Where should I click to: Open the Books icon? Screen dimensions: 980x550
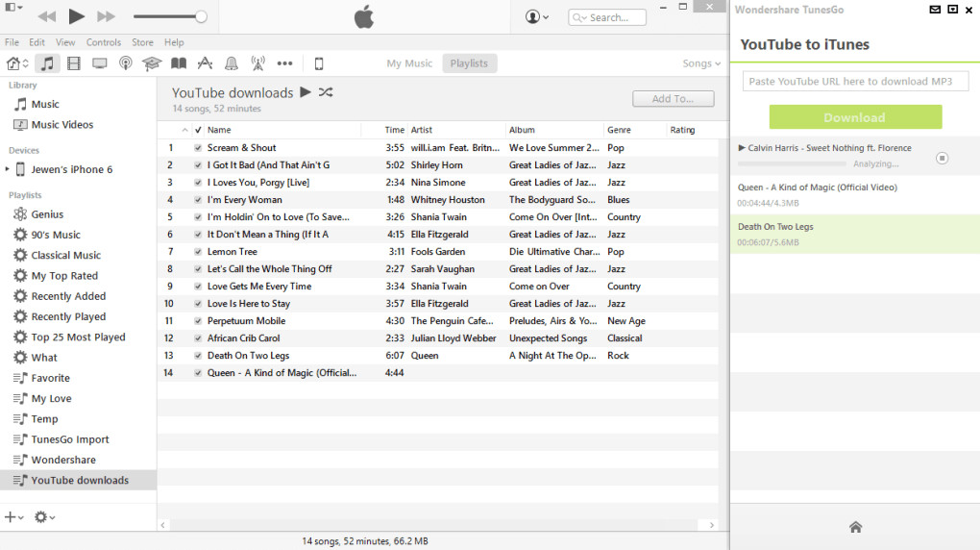tap(179, 63)
